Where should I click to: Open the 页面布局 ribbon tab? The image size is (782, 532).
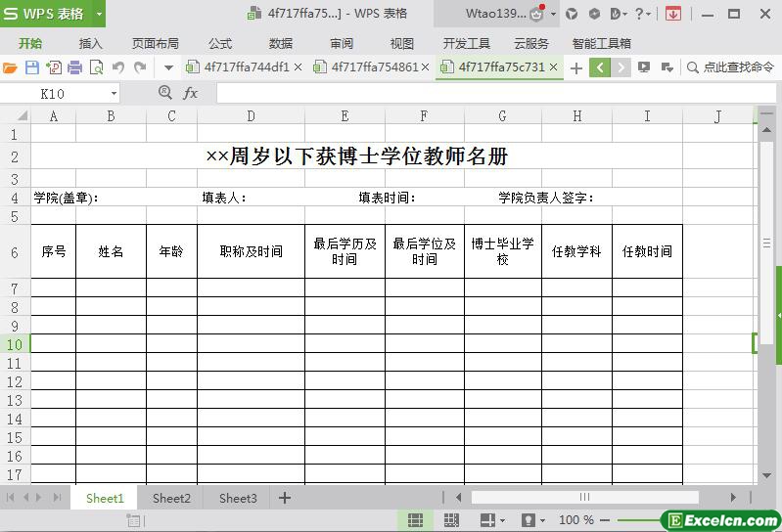click(x=155, y=44)
